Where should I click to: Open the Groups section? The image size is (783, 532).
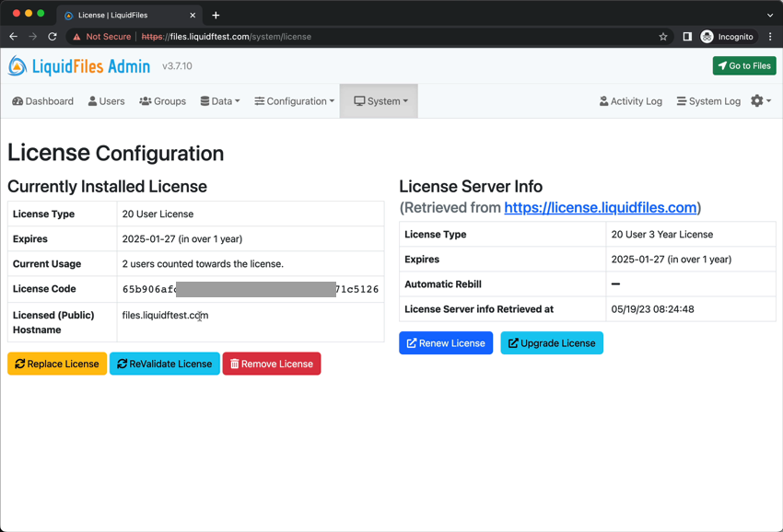[x=162, y=100]
